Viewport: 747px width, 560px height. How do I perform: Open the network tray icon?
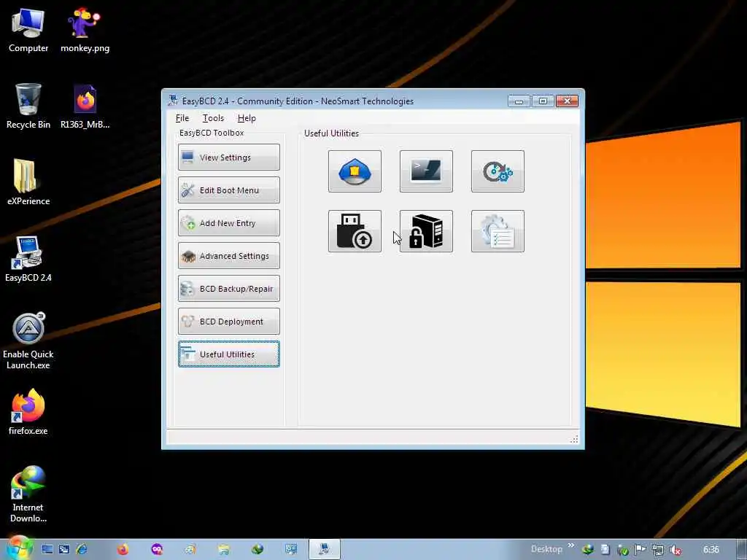tap(657, 550)
